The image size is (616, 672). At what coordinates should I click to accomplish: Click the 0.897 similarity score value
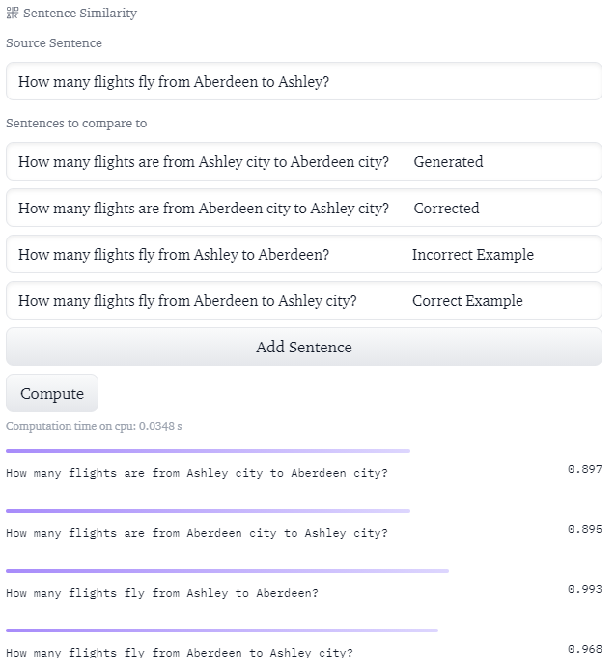(x=585, y=469)
